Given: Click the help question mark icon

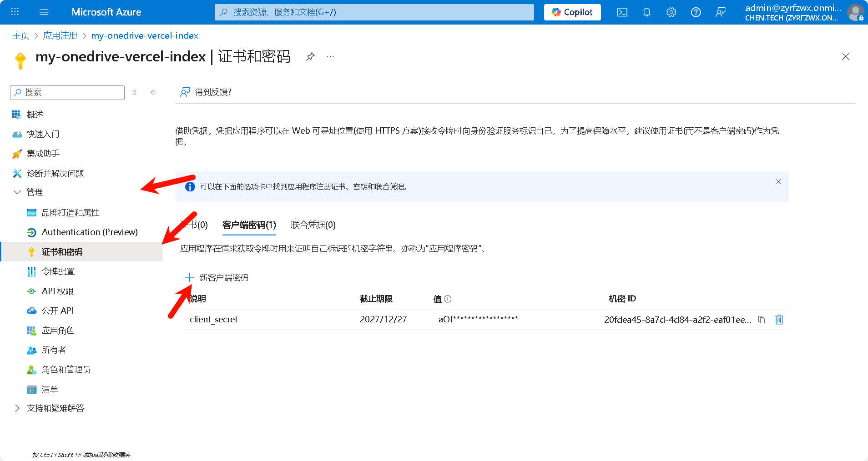Looking at the screenshot, I should [x=696, y=12].
